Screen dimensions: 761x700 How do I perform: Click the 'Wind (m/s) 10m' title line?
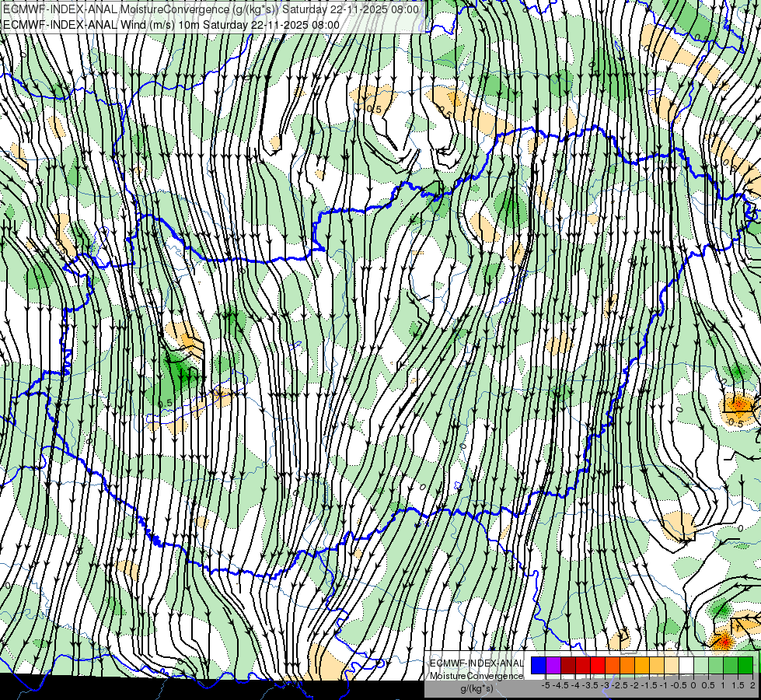(171, 24)
